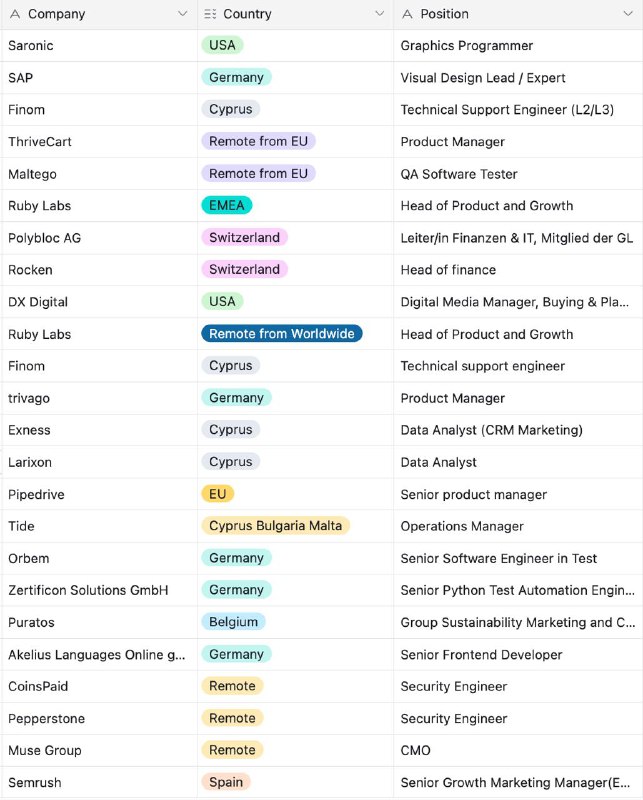
Task: Click the Zertificon Solutions GmbH cell
Action: point(99,590)
